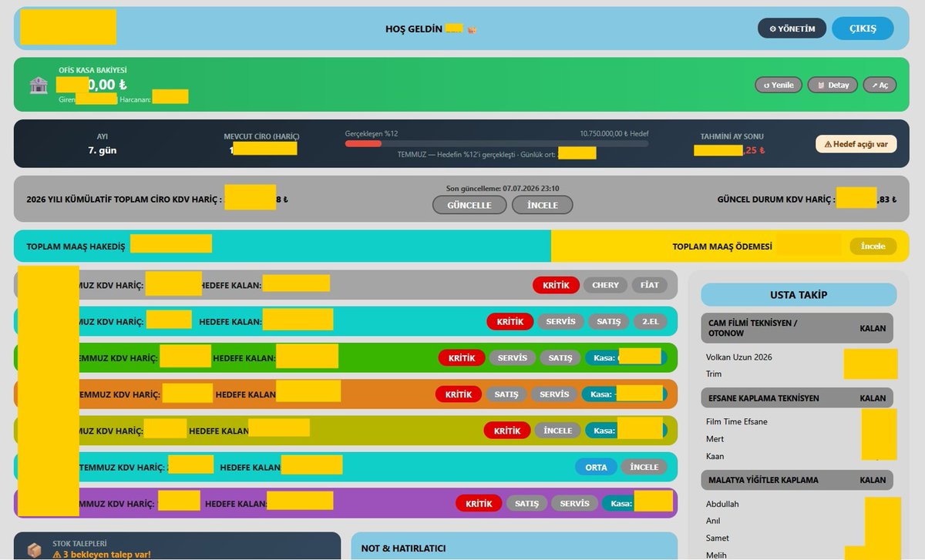The height and width of the screenshot is (560, 925).
Task: Click the 'Hedef açığı var' warning badge
Action: point(856,144)
